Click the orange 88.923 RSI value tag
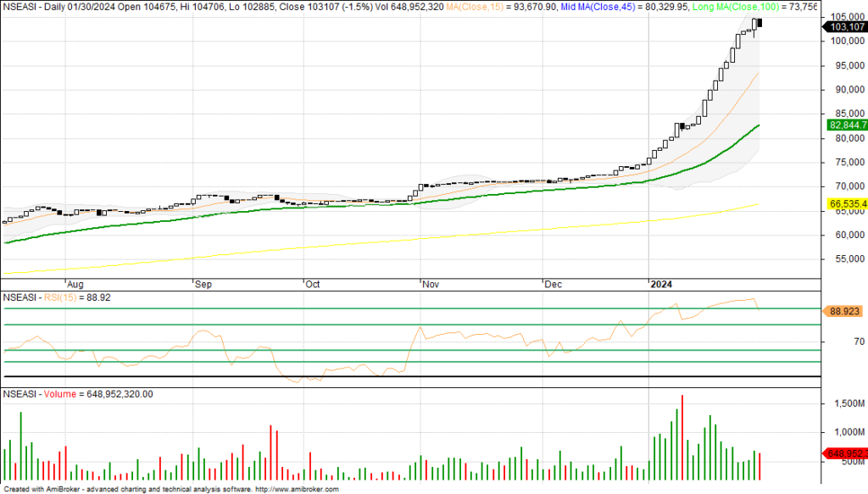 point(844,312)
